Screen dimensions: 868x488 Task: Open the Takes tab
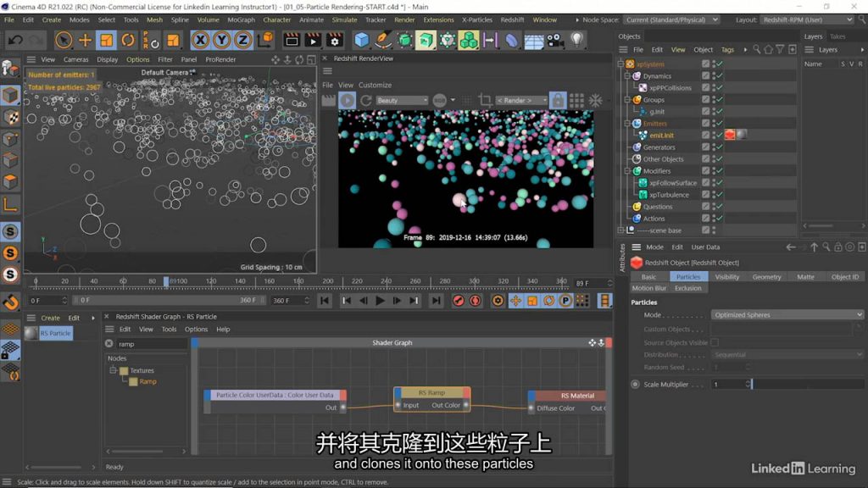837,36
